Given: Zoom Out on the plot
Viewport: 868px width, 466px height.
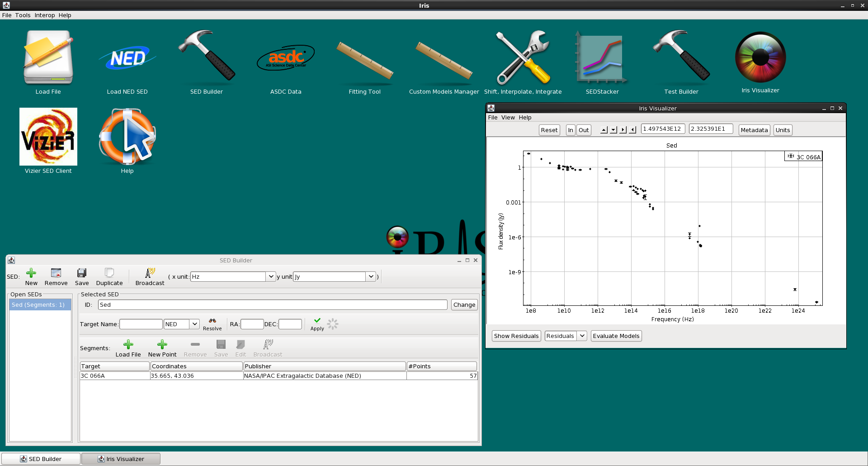Looking at the screenshot, I should pos(584,130).
